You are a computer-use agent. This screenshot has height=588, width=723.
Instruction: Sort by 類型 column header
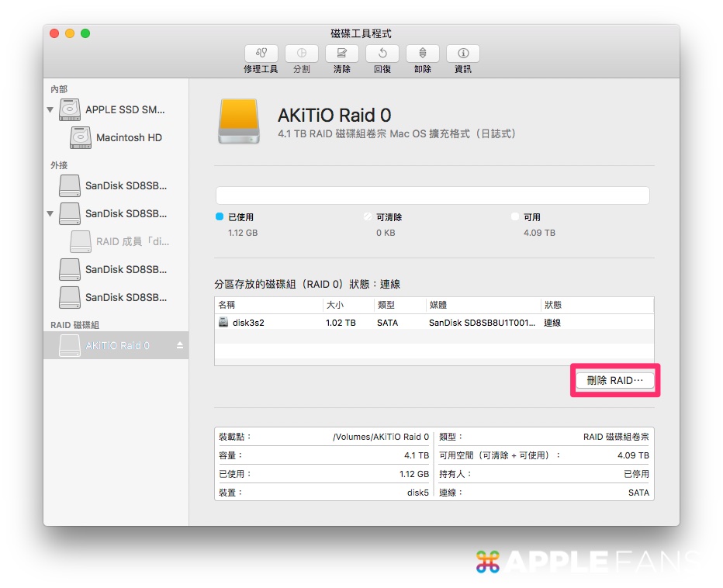(x=400, y=305)
